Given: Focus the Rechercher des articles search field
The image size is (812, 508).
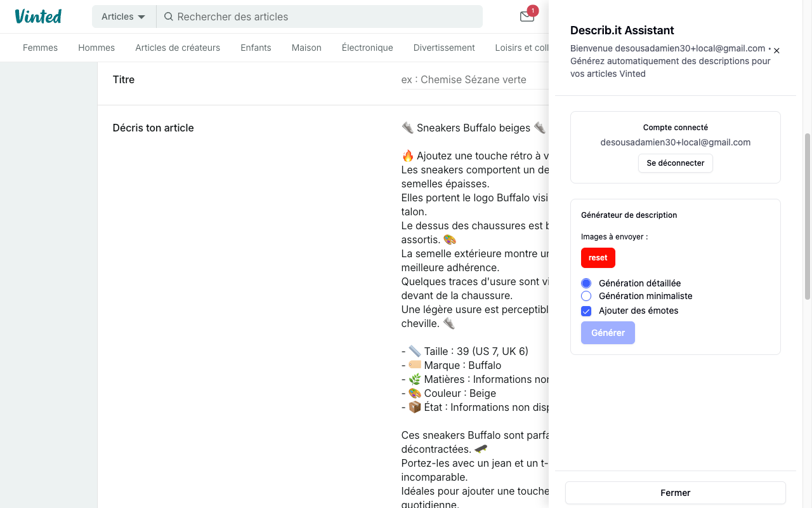Looking at the screenshot, I should pos(320,17).
